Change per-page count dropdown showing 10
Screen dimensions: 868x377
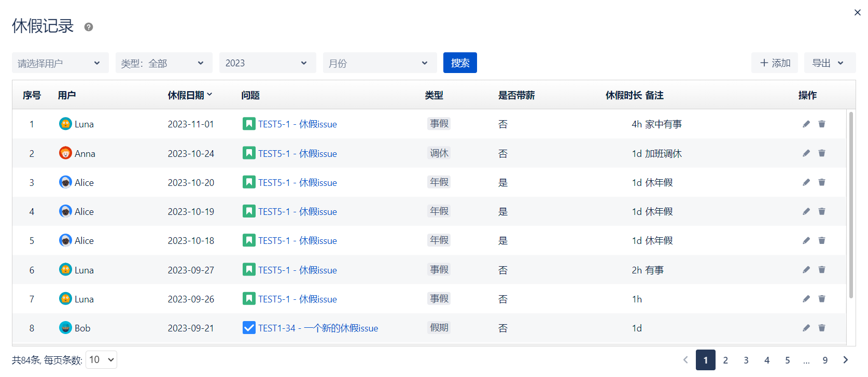102,360
